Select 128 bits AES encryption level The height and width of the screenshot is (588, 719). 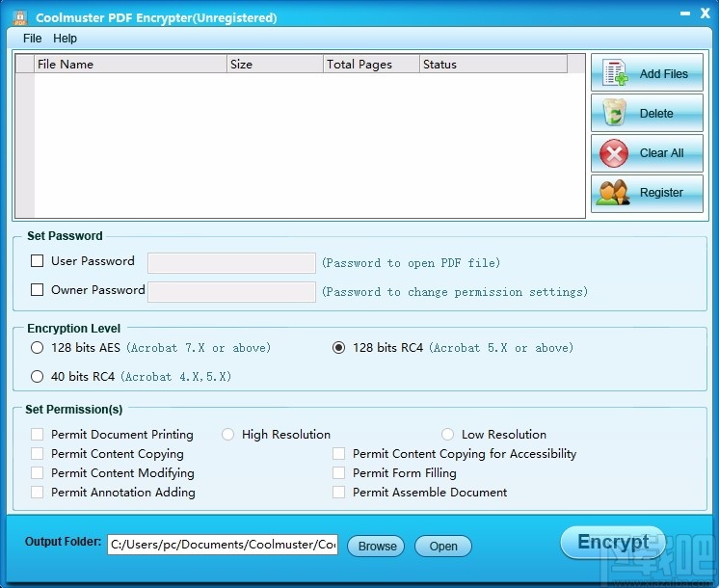point(38,348)
